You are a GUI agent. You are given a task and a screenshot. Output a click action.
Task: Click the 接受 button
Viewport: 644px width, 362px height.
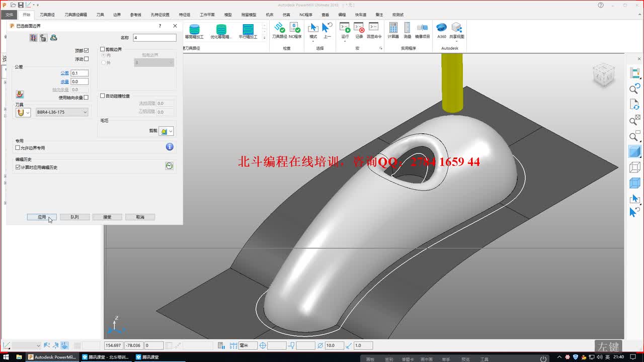107,217
